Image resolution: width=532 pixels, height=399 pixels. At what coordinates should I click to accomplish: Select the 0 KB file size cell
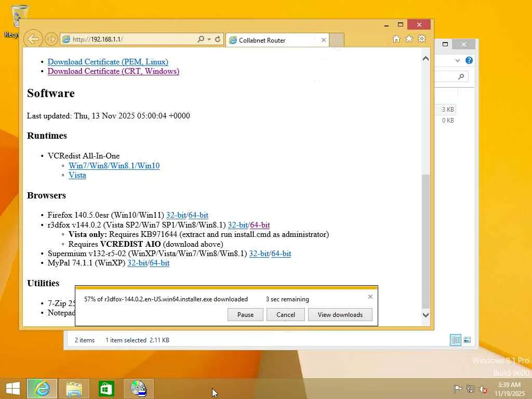click(x=447, y=121)
